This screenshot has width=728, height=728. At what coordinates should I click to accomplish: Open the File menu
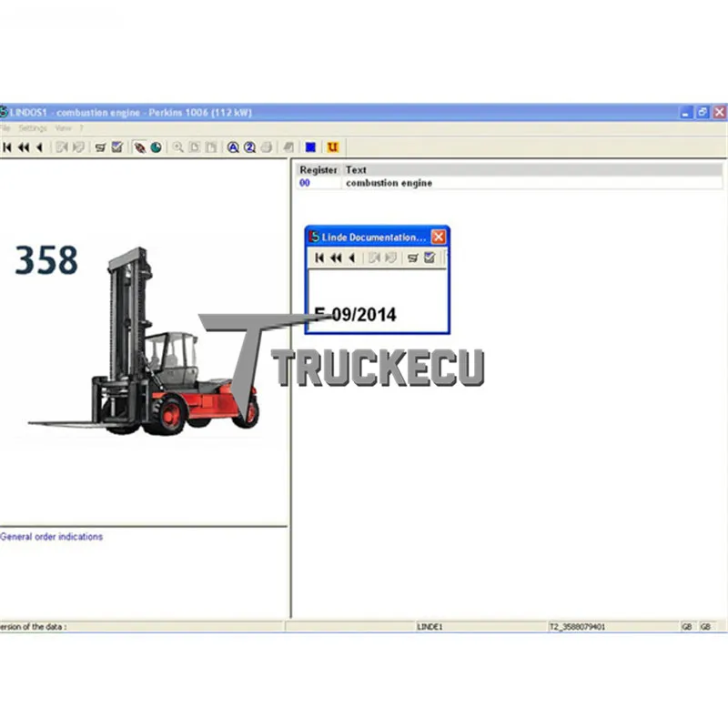pos(5,128)
